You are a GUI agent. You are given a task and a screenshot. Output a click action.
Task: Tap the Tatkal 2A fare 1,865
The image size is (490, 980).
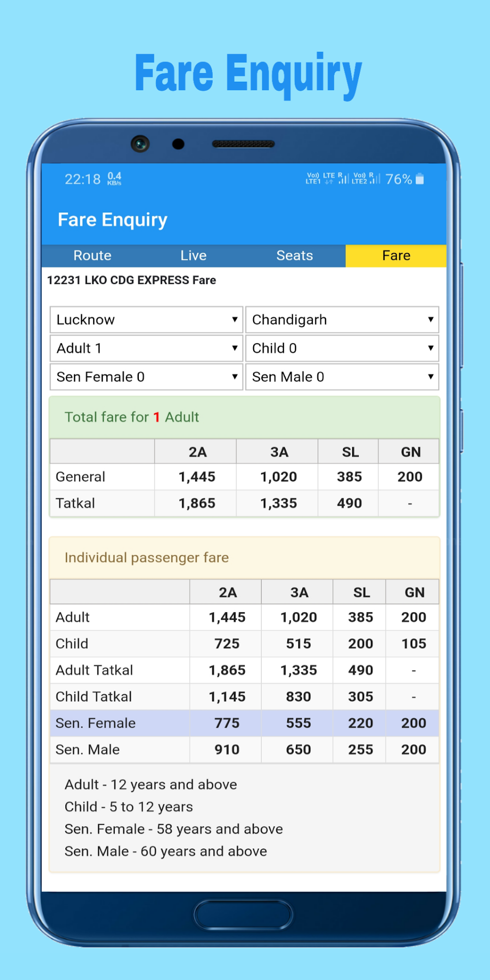[x=197, y=503]
